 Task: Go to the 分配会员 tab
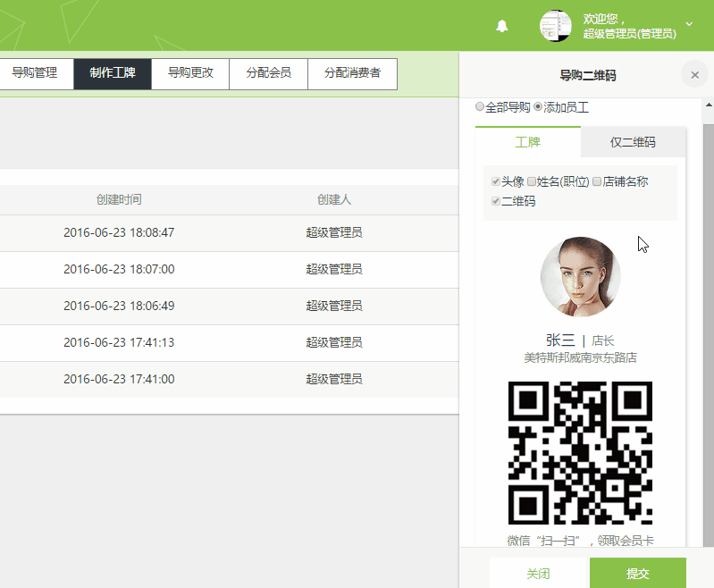coord(269,73)
